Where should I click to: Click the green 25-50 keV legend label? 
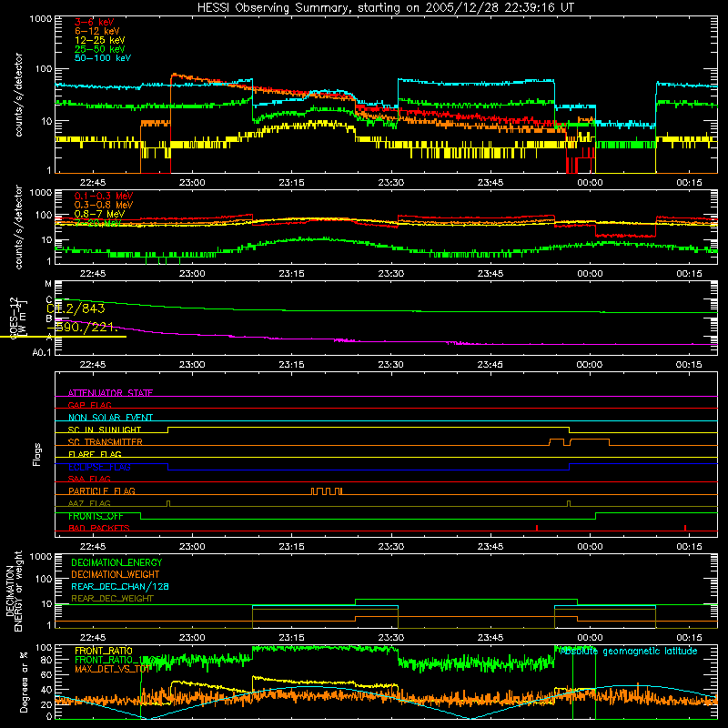(100, 49)
